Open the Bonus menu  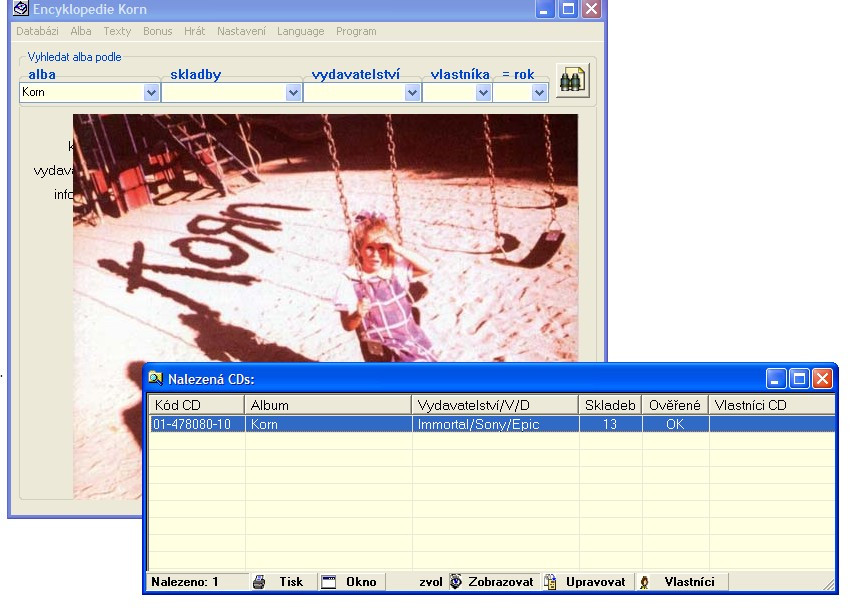[x=158, y=31]
